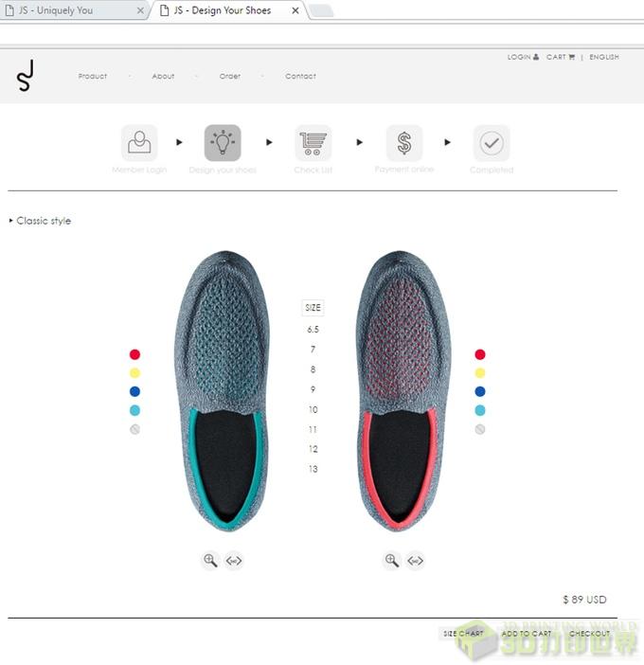This screenshot has height=665, width=644.
Task: Click the CHECKOUT button
Action: [589, 633]
